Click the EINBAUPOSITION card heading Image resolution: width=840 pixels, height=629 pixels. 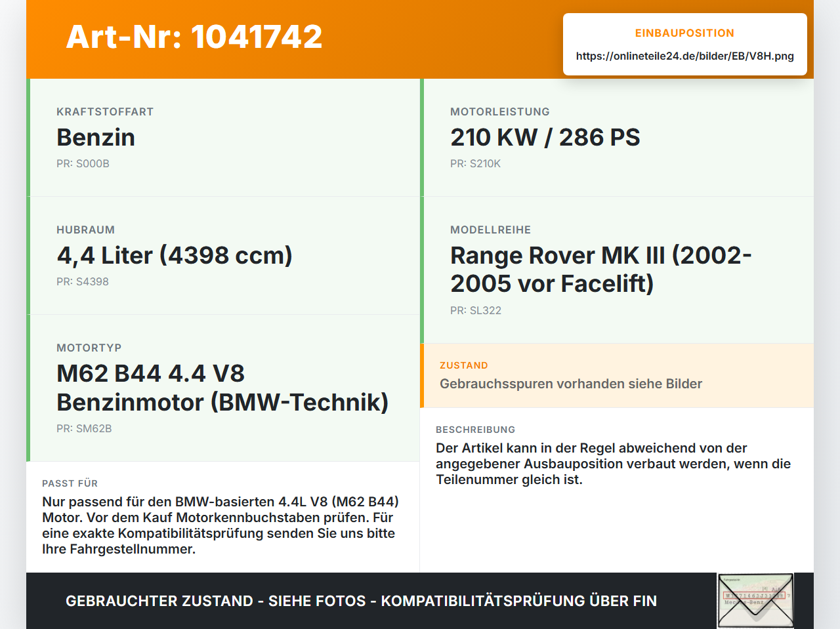tap(684, 33)
